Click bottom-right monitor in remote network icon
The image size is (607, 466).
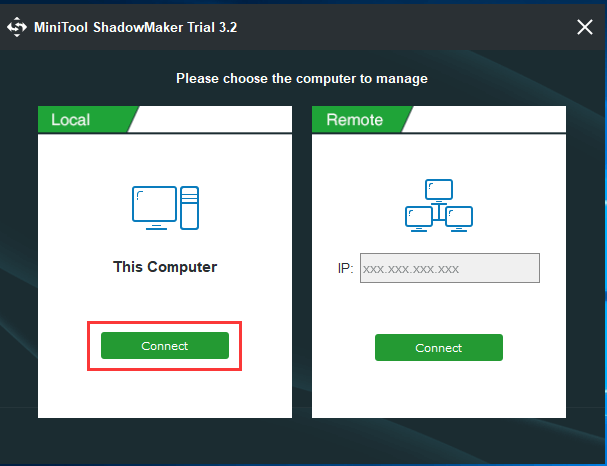point(459,219)
